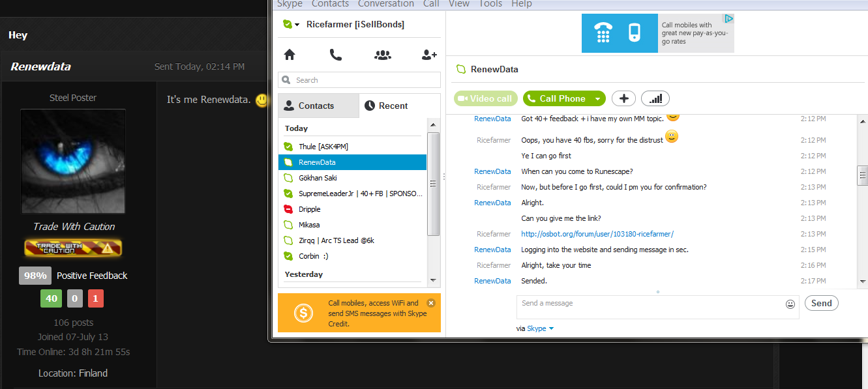Click the "Sended." chat message

(x=534, y=281)
